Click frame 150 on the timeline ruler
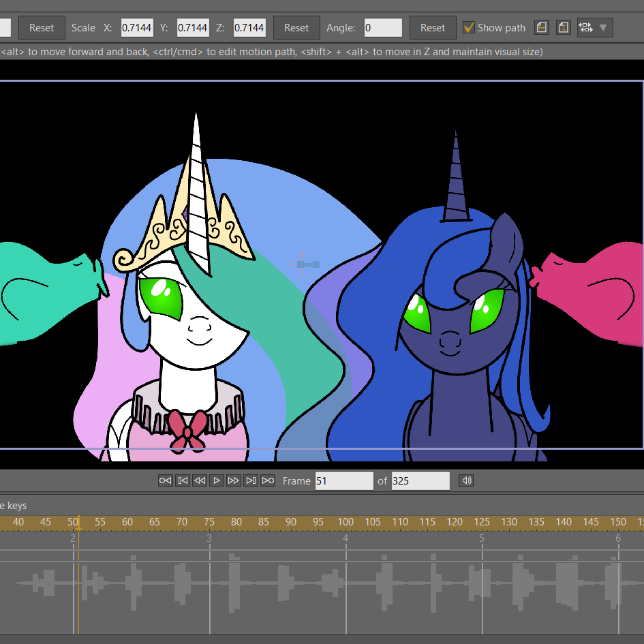644x644 pixels. (x=618, y=522)
